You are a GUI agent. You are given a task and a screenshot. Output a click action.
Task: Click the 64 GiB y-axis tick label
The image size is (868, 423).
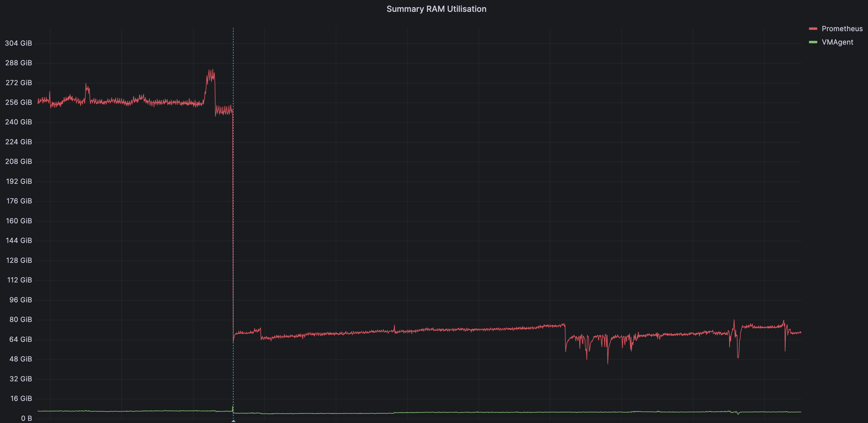(x=20, y=339)
